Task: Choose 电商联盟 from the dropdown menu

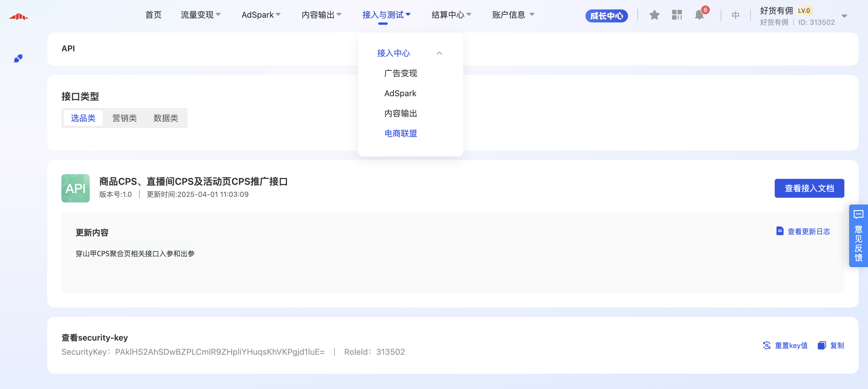Action: point(401,134)
